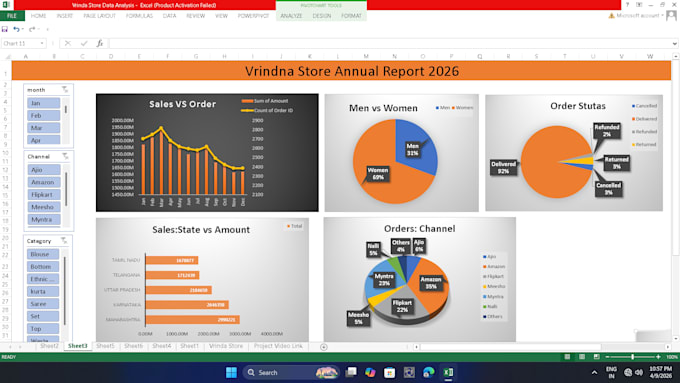Select the Sales VS Order chart title
This screenshot has height=383, width=680.
click(183, 104)
